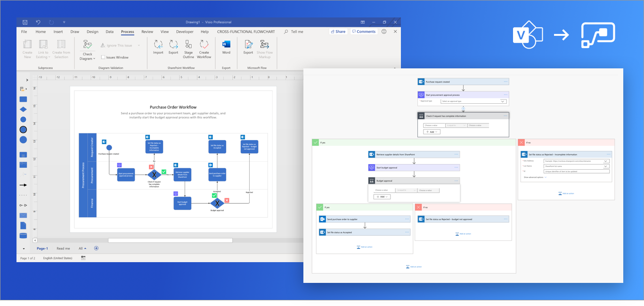Click the horizontal scrollbar below the canvas
The image size is (644, 306).
point(170,240)
